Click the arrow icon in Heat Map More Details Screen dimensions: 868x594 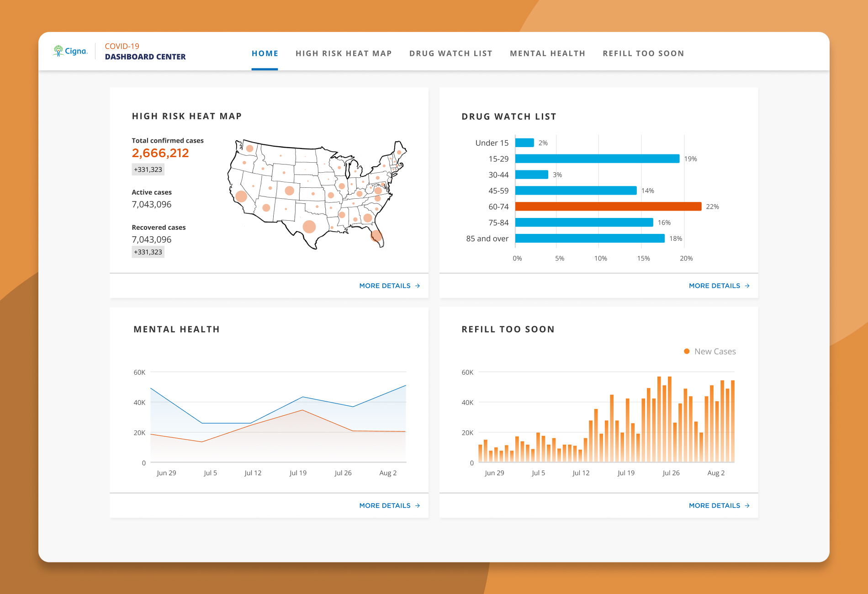(x=418, y=286)
